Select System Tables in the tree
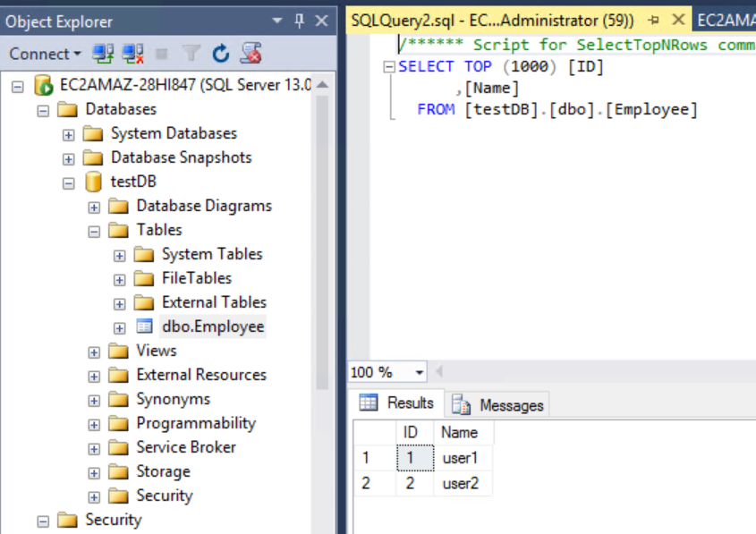The height and width of the screenshot is (534, 756). coord(212,254)
